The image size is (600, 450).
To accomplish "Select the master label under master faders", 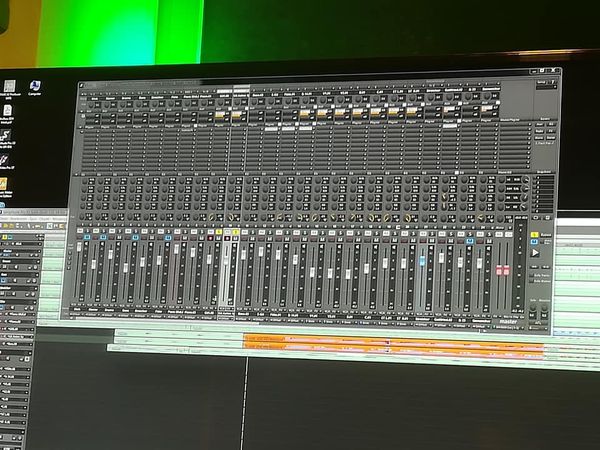I will [x=508, y=322].
